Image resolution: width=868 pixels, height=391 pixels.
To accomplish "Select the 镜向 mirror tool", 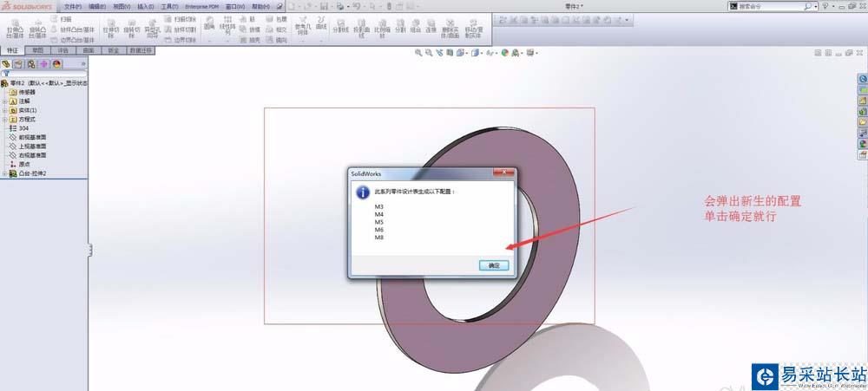I will click(x=277, y=41).
